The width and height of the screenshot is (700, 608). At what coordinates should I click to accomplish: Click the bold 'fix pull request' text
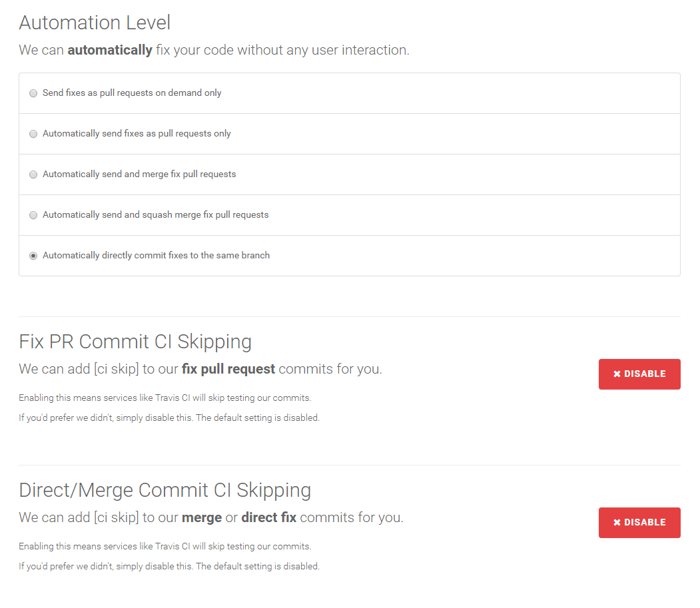pyautogui.click(x=228, y=369)
